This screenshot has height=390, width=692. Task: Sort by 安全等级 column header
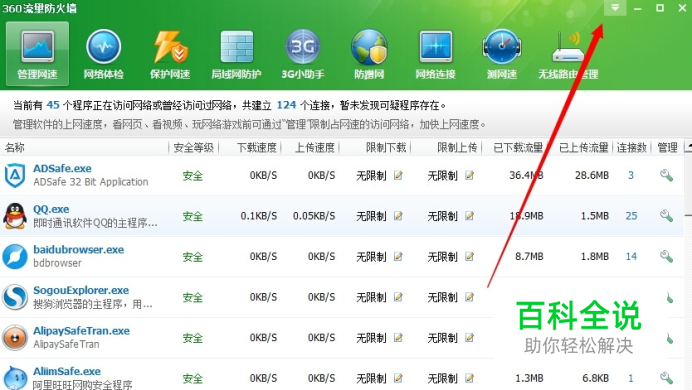pyautogui.click(x=193, y=147)
